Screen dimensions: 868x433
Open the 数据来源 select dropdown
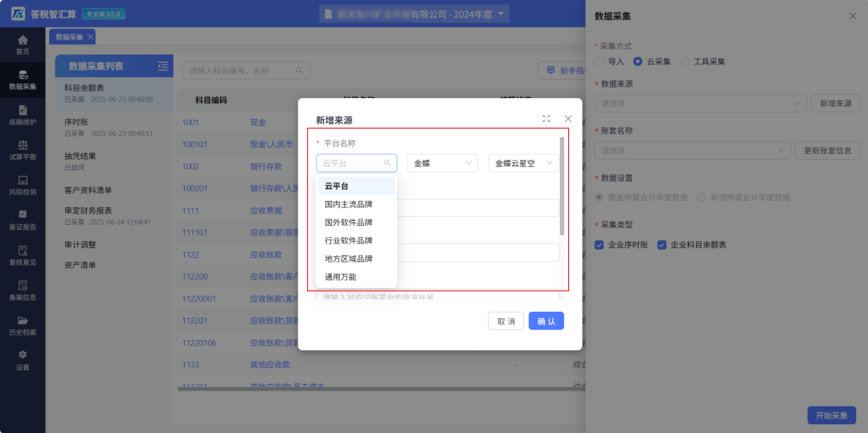click(700, 104)
